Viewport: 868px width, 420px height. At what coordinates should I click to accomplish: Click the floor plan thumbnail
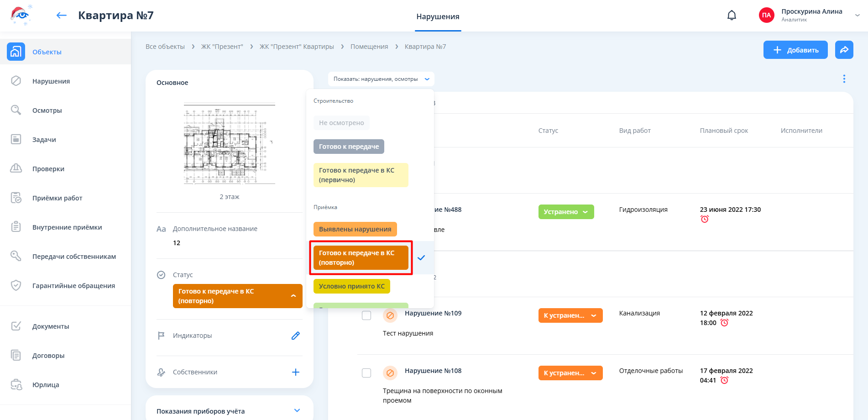(229, 143)
